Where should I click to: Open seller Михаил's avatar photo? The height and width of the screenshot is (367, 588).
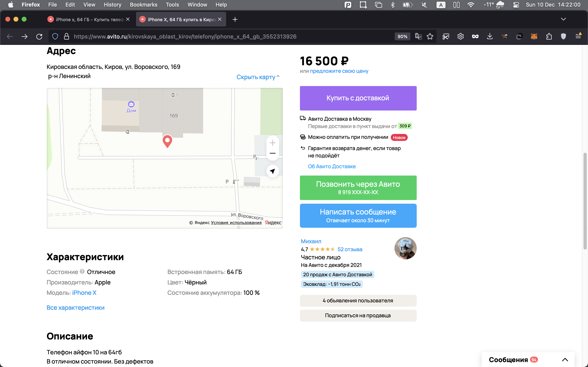tap(405, 248)
